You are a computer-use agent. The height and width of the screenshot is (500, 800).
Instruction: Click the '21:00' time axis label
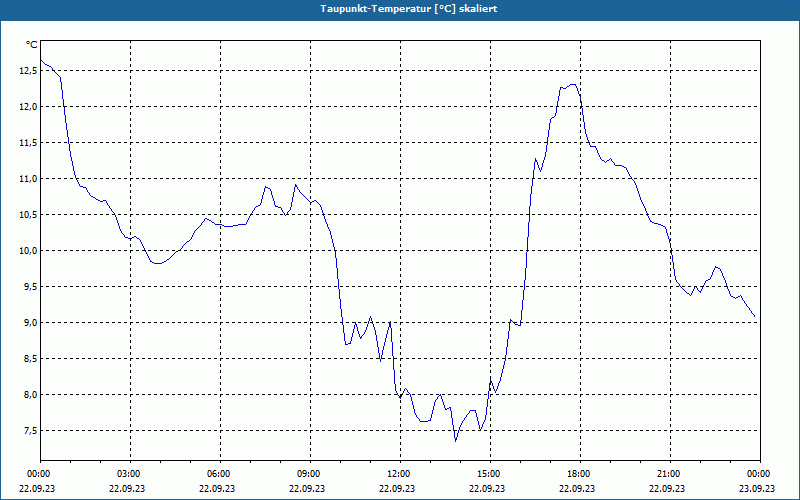coord(670,474)
